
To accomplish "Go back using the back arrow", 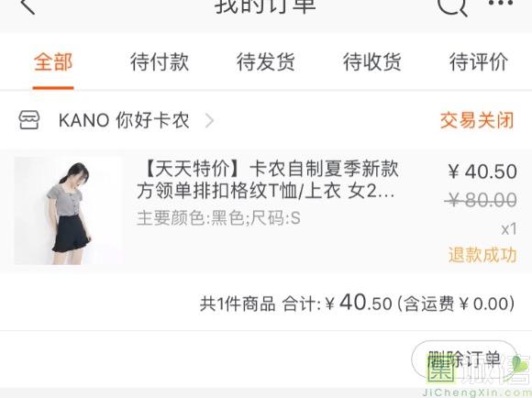I will coord(28,6).
